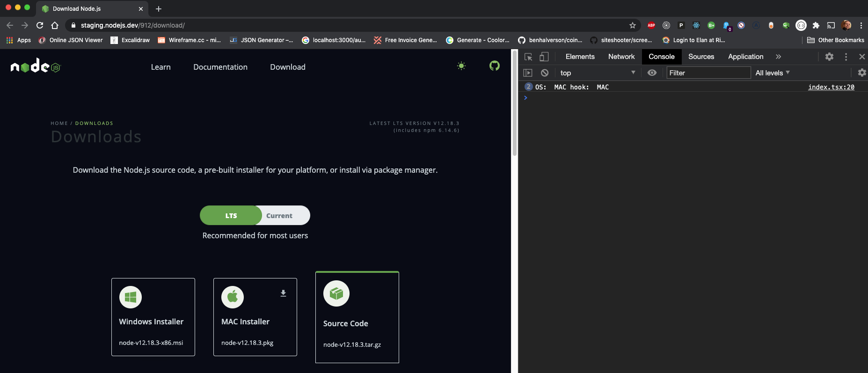Click the package box icon on Source Code
The height and width of the screenshot is (373, 868).
336,293
